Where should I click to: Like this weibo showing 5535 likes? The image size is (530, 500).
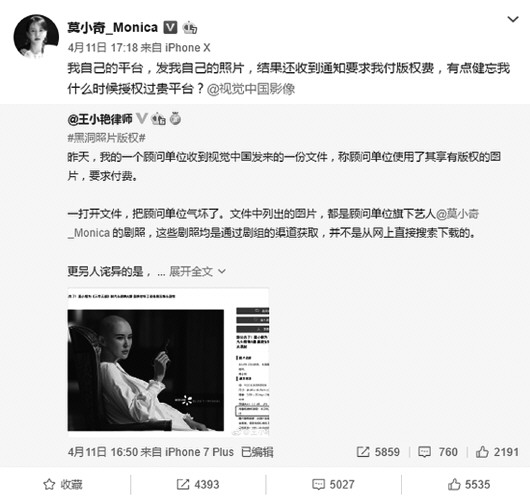469,484
